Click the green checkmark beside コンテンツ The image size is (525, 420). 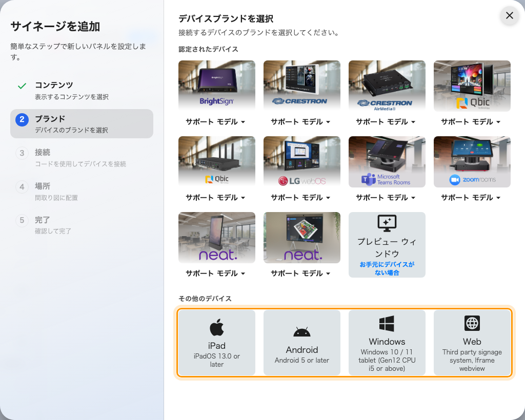click(22, 86)
